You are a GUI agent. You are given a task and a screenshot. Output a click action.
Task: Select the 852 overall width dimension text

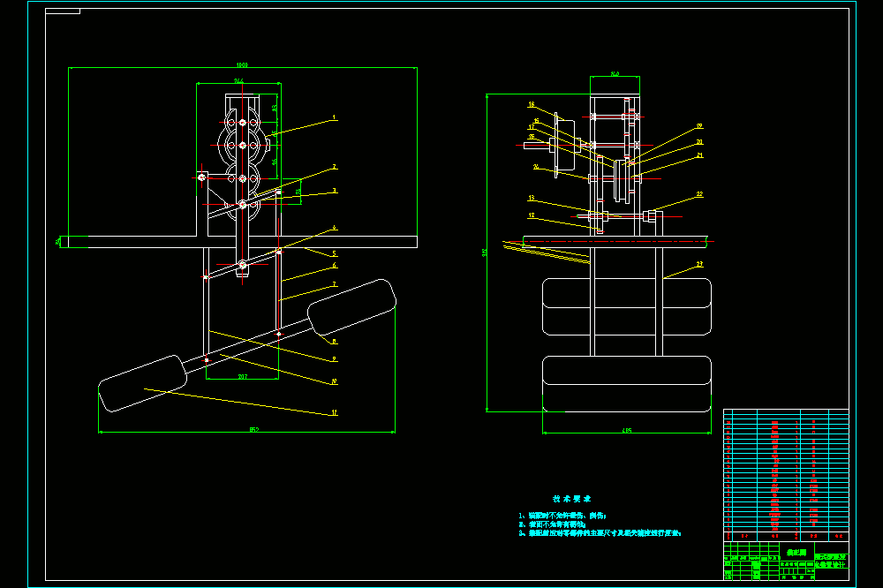pyautogui.click(x=254, y=430)
